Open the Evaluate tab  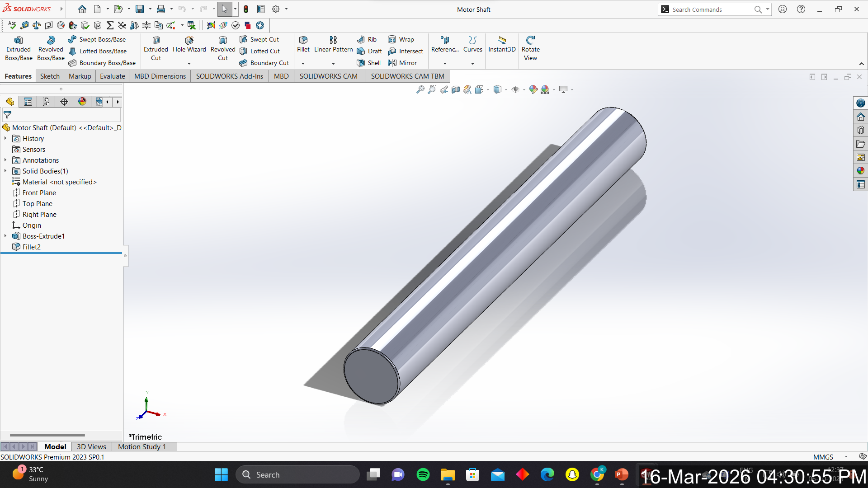click(112, 76)
